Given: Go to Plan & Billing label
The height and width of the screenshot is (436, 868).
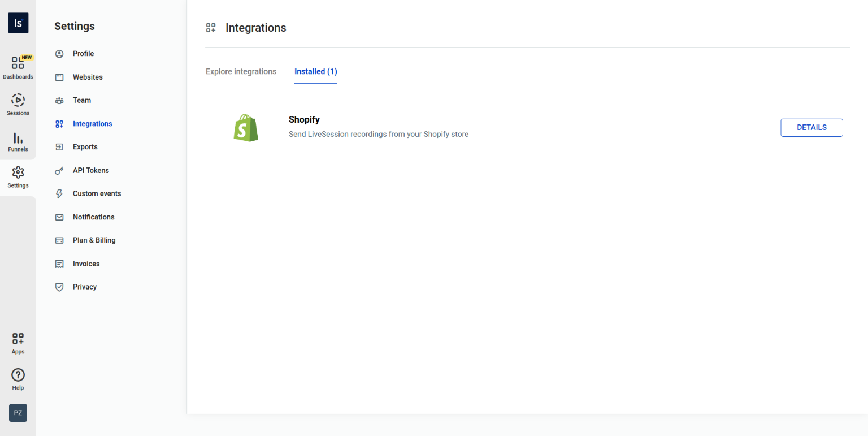Looking at the screenshot, I should tap(94, 240).
